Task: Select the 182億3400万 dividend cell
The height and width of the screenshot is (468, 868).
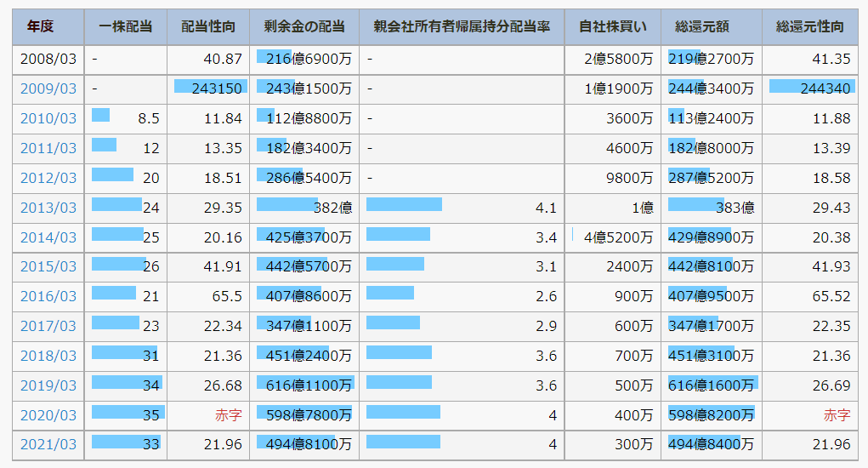Action: [304, 148]
